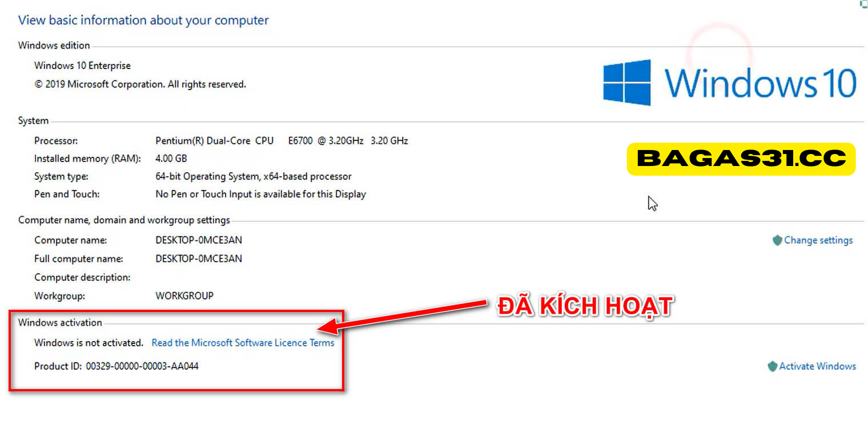Open the Change settings link
This screenshot has width=868, height=425.
click(818, 240)
